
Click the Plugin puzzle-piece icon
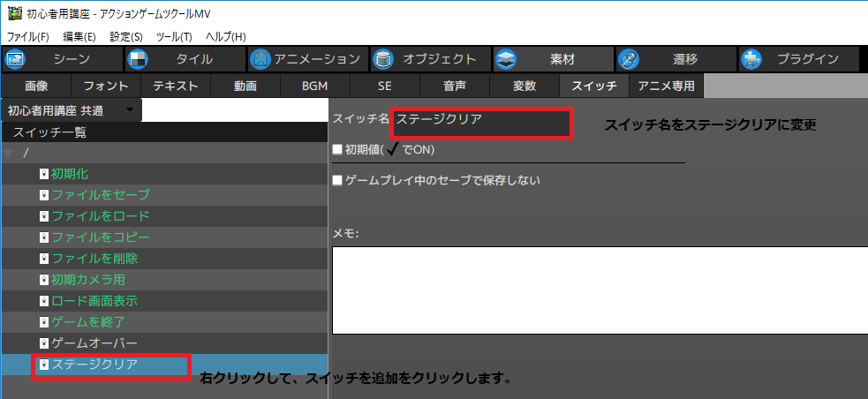[751, 59]
